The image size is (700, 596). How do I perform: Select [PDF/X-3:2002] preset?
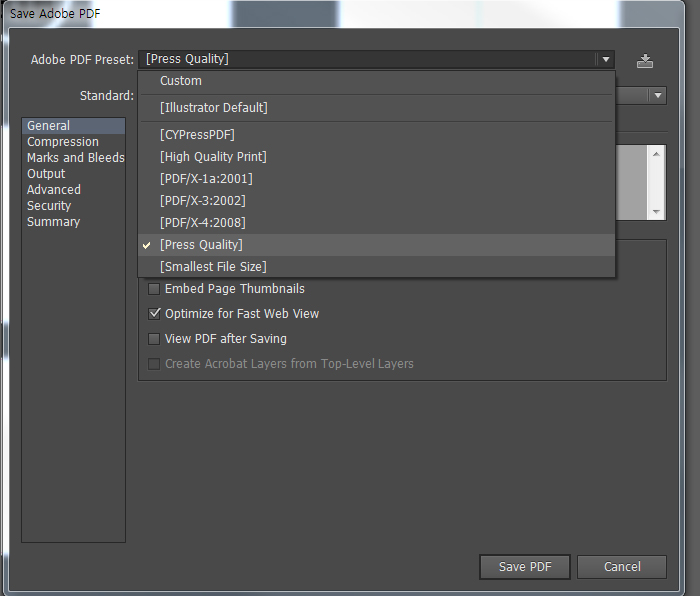pos(376,200)
